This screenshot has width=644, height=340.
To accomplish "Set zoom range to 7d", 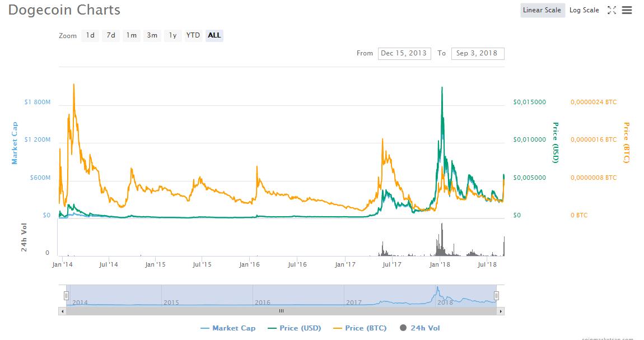I will tap(111, 35).
